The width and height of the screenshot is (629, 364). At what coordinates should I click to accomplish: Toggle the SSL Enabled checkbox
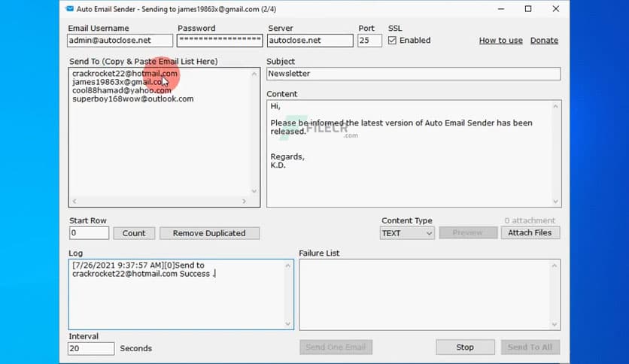tap(392, 41)
